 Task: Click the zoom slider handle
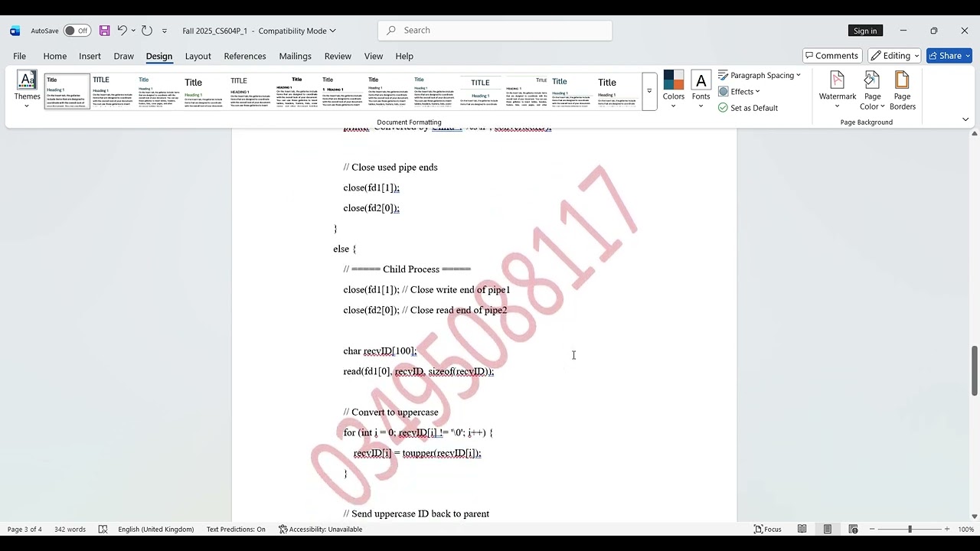tap(910, 529)
